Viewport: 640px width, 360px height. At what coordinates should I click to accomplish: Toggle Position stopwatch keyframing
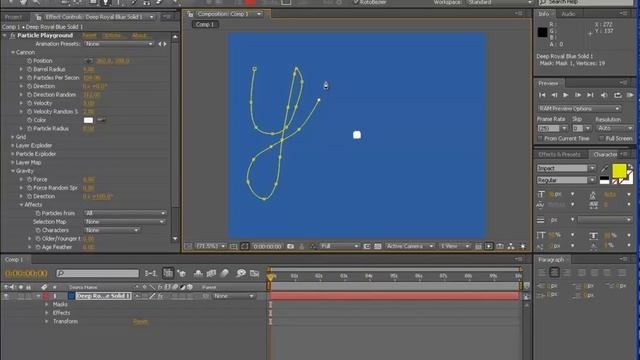pos(29,61)
